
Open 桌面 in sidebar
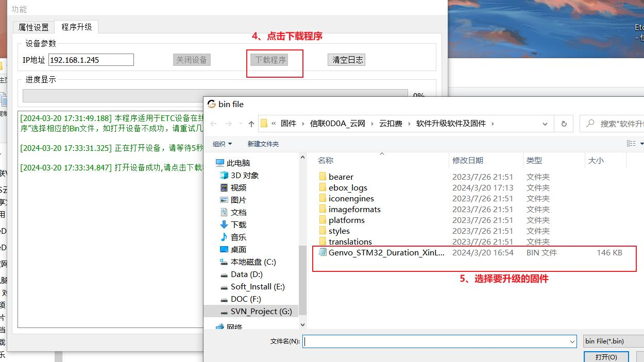239,249
